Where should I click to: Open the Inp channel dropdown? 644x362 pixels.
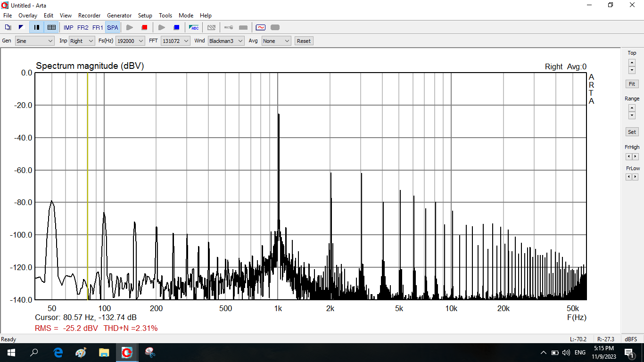(82, 41)
